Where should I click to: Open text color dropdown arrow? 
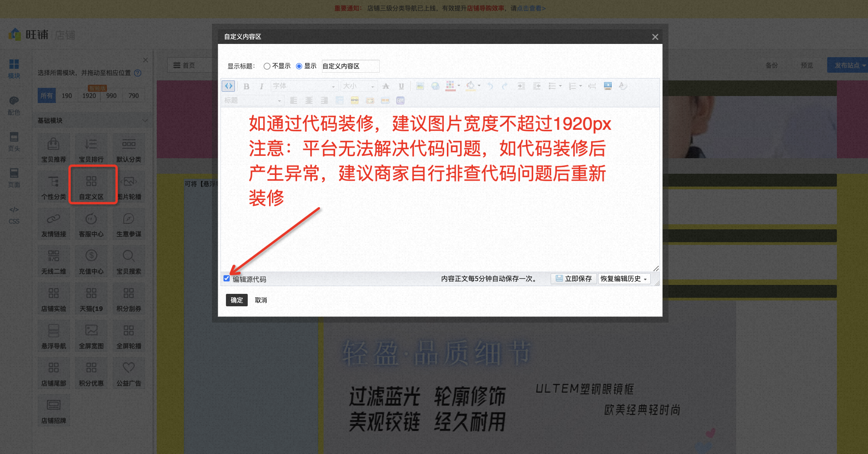(x=459, y=86)
